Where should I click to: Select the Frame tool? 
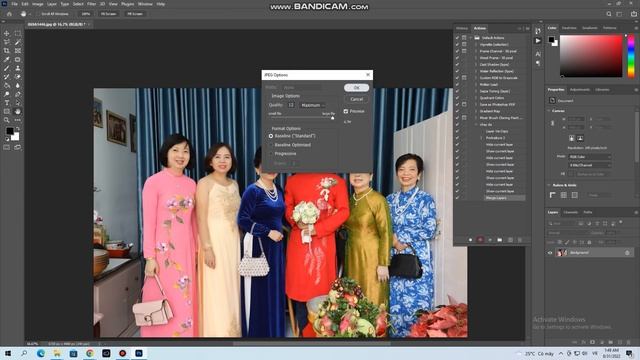pos(18,51)
